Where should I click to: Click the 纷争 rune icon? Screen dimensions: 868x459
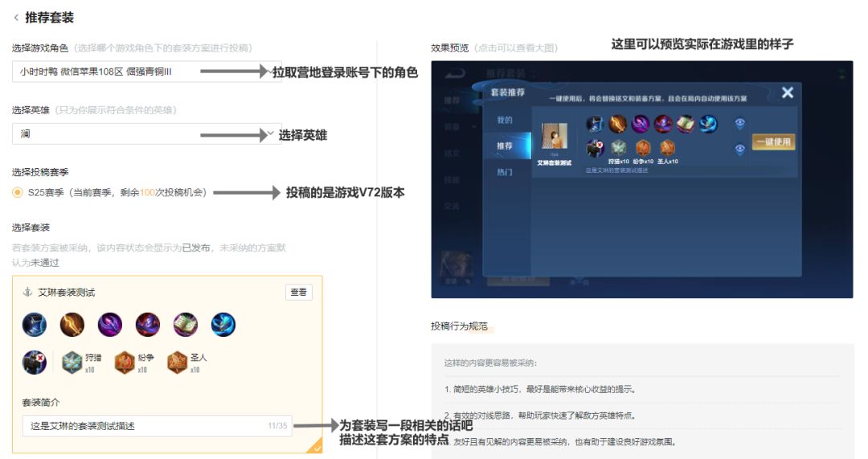(x=125, y=363)
